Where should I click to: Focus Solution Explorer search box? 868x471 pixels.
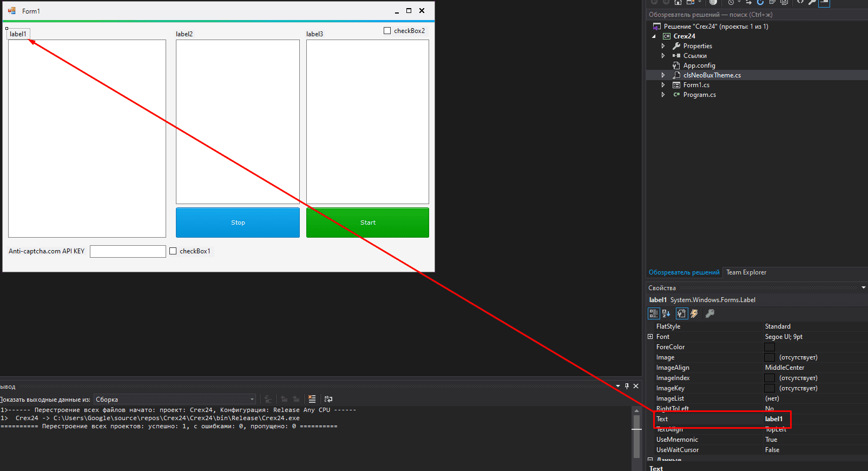(x=757, y=15)
